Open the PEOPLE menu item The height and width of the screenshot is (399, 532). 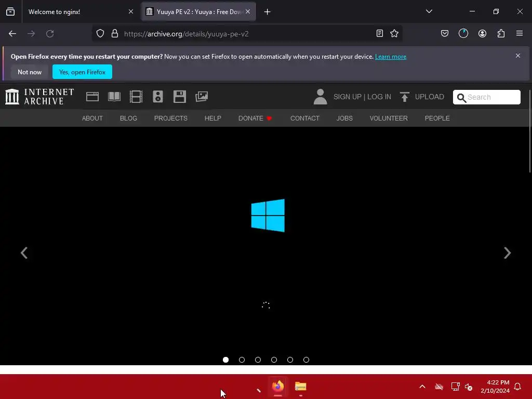[x=437, y=118]
